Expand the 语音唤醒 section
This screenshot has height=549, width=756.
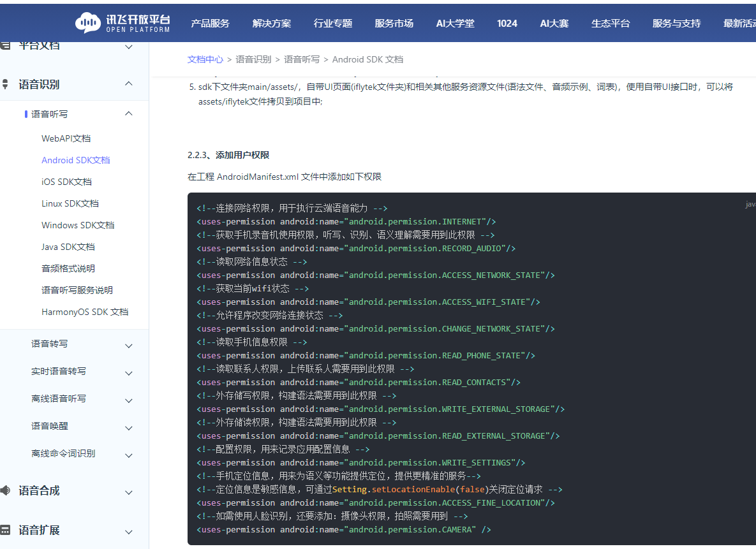click(x=128, y=428)
